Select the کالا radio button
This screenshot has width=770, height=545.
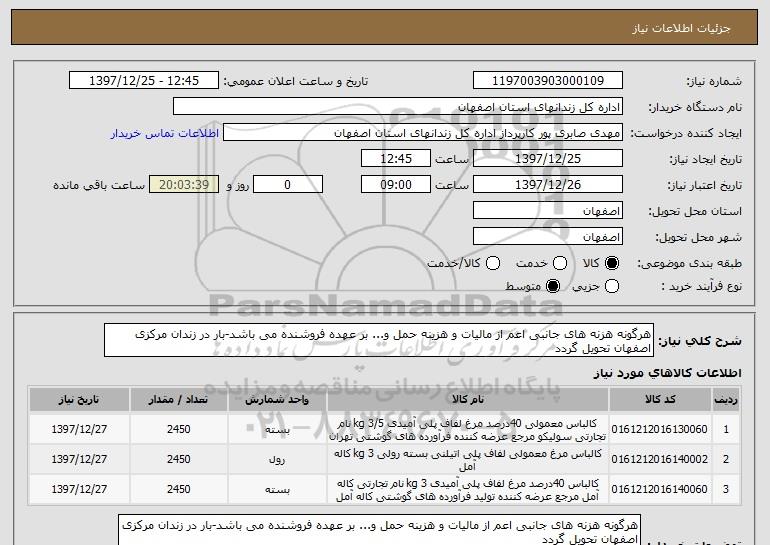pyautogui.click(x=612, y=264)
